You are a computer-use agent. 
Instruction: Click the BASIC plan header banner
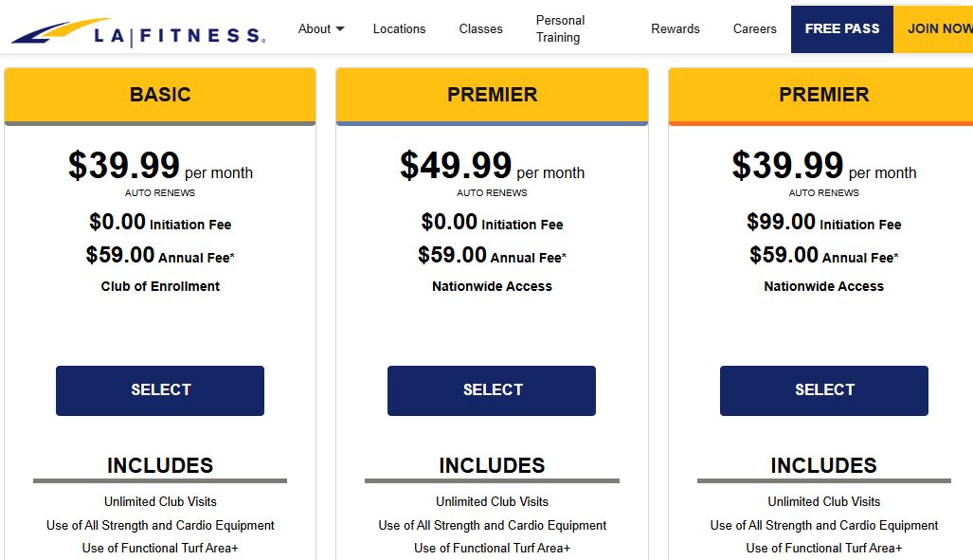point(159,95)
